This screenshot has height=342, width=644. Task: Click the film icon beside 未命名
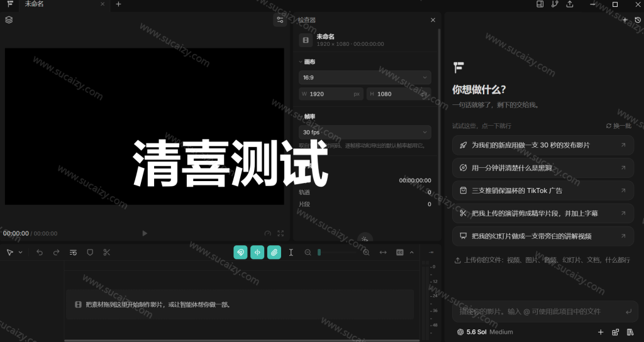pos(306,40)
